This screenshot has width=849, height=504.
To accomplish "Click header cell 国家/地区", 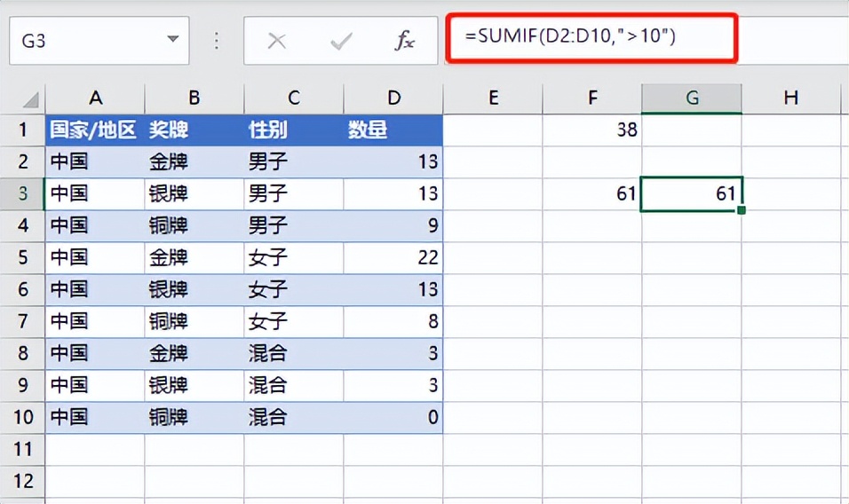I will [95, 130].
